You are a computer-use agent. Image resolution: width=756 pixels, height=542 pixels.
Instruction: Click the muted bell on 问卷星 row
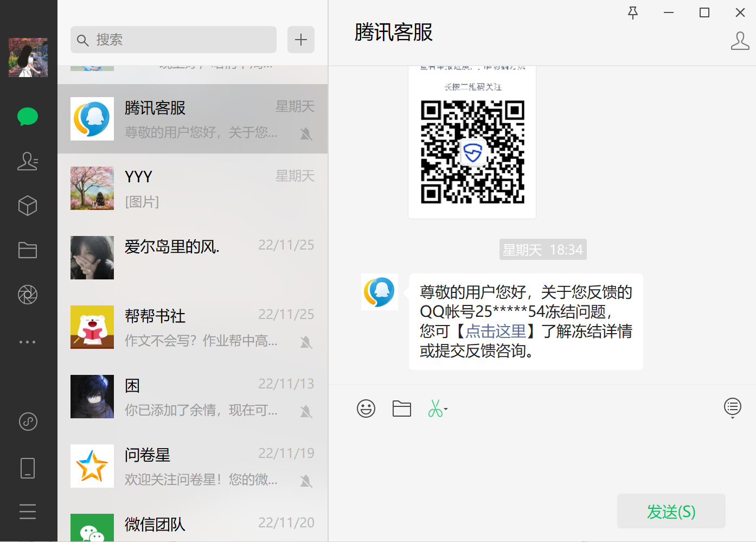coord(306,481)
